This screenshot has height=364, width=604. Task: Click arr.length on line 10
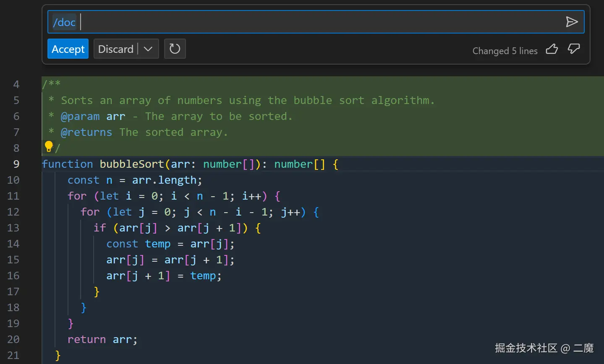click(166, 180)
